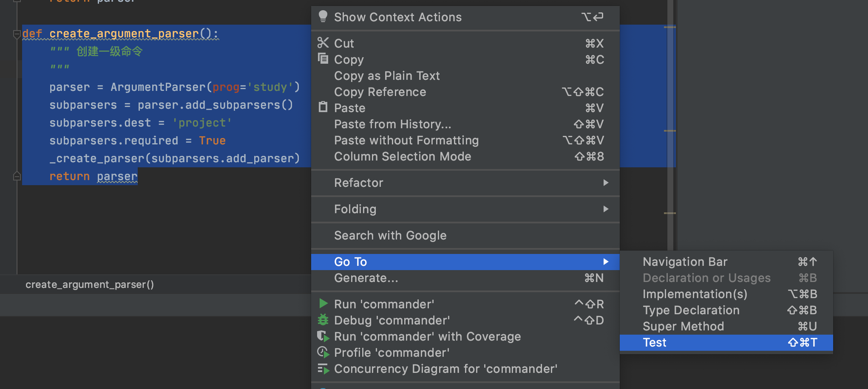Select Copy as Plain Text

click(465, 76)
